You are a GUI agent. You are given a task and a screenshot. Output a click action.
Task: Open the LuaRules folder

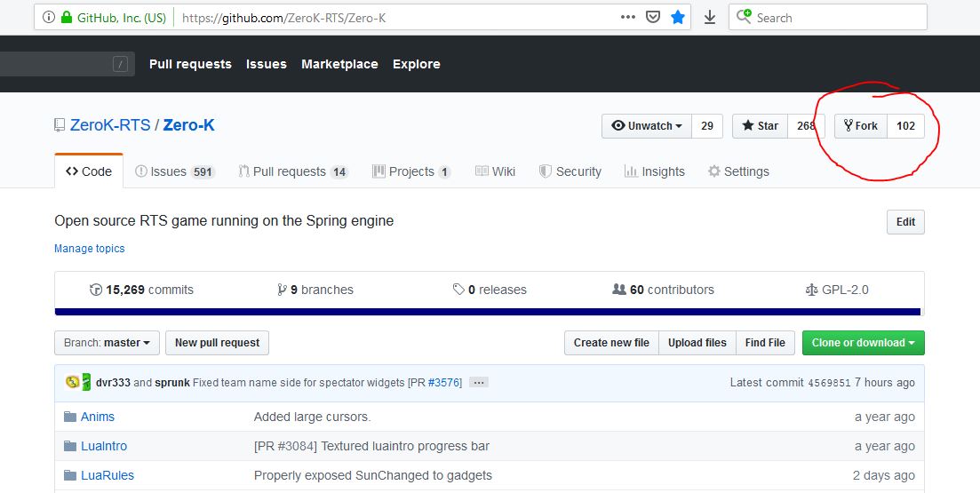coord(108,475)
